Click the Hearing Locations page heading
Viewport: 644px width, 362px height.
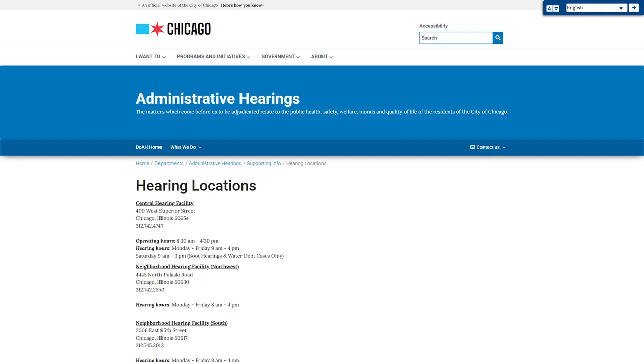tap(196, 186)
